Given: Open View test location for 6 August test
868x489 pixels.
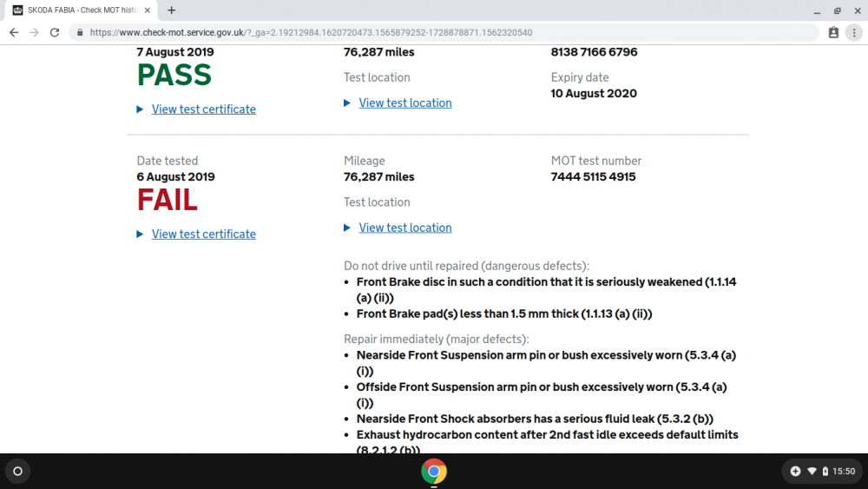Looking at the screenshot, I should pos(405,228).
